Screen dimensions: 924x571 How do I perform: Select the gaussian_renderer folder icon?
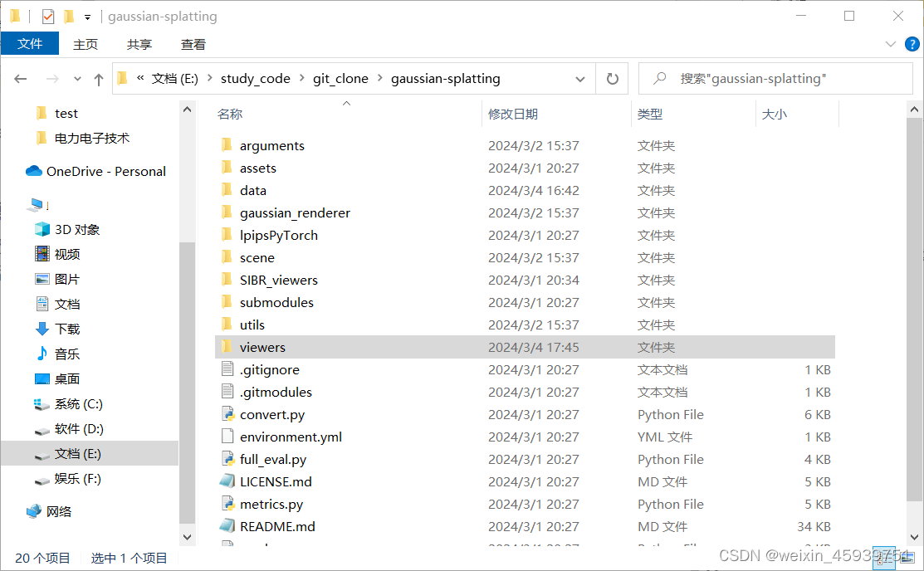(227, 212)
